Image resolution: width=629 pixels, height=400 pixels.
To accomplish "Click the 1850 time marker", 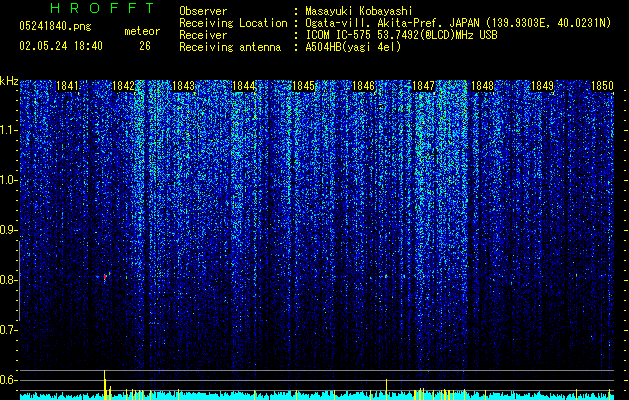I will (x=602, y=86).
